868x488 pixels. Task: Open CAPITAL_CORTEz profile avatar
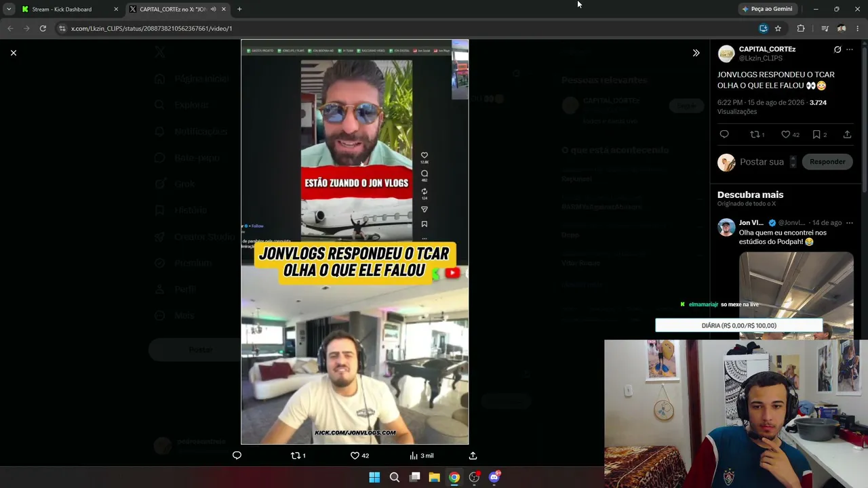coord(726,54)
